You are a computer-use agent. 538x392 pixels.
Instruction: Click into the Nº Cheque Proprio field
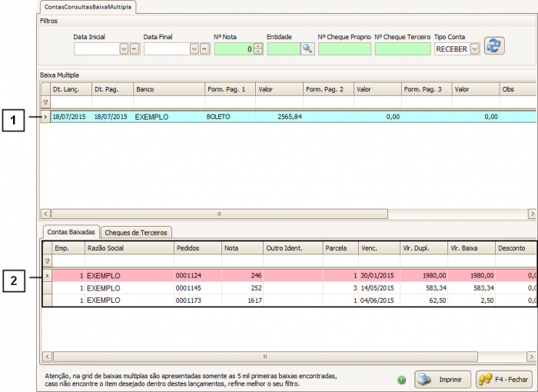pyautogui.click(x=344, y=49)
